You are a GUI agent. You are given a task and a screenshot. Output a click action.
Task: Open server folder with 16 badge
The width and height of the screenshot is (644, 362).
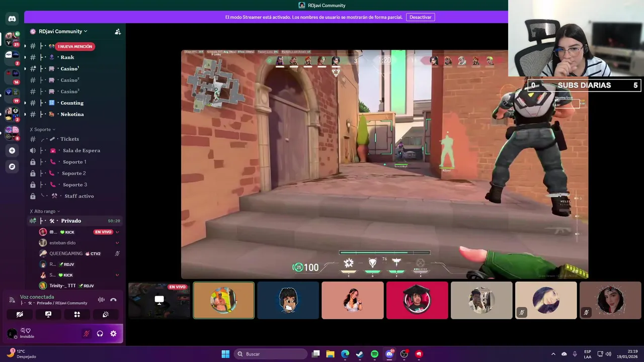12,76
